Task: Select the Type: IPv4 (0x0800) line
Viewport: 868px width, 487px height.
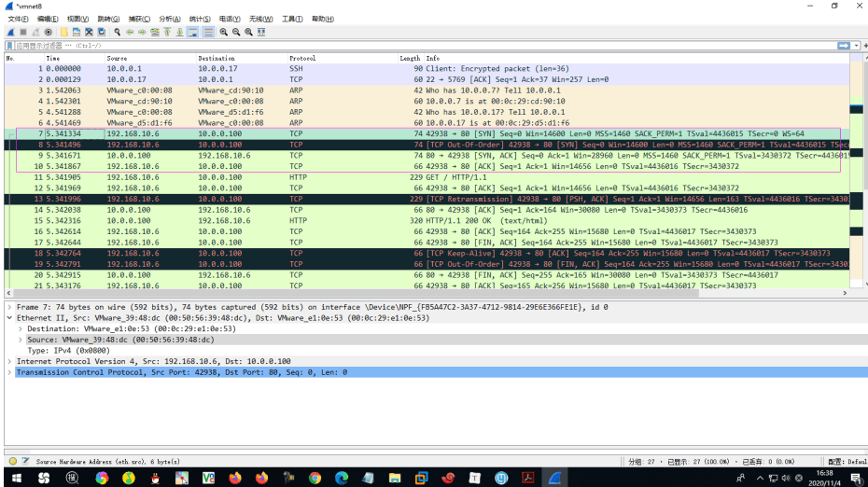Action: [x=69, y=351]
